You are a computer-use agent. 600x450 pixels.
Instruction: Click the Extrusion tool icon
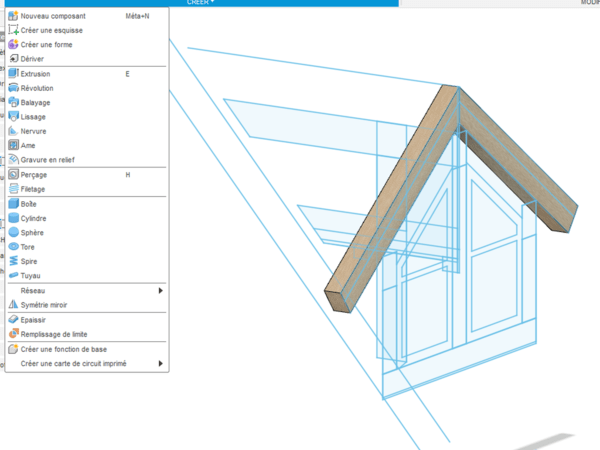pyautogui.click(x=13, y=74)
